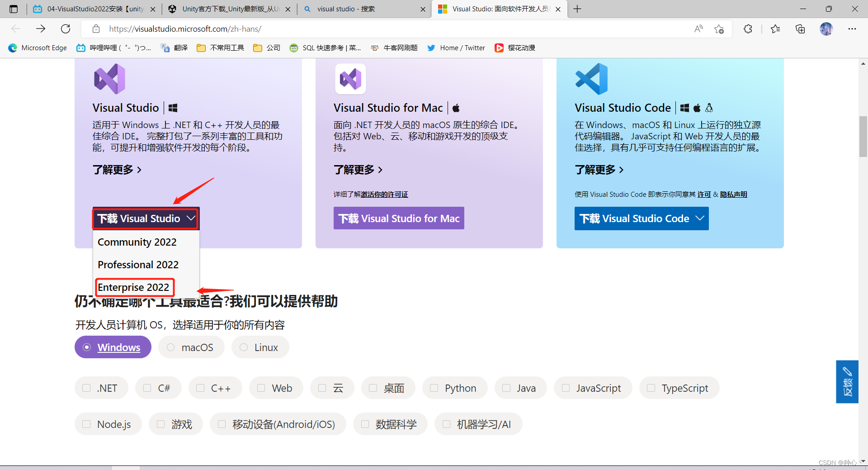Image resolution: width=868 pixels, height=470 pixels.
Task: Click the browser forward arrow
Action: (x=41, y=29)
